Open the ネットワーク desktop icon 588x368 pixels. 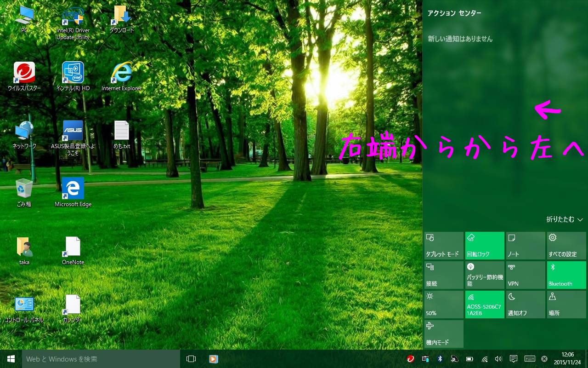24,134
